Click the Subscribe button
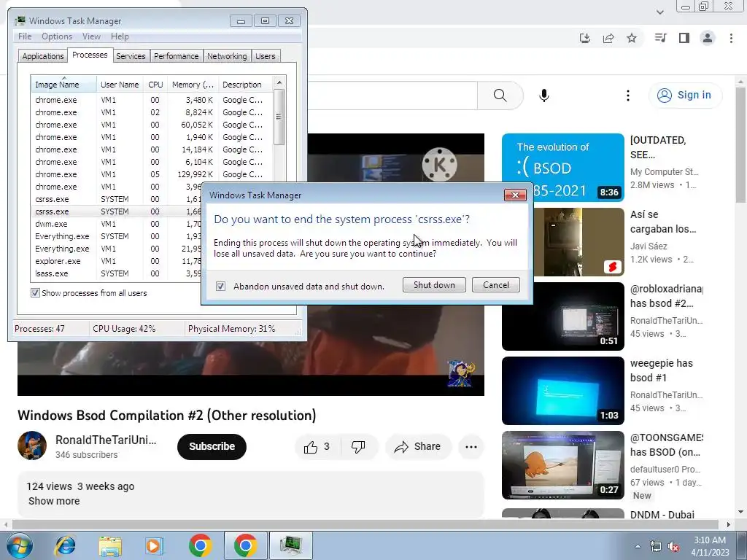 click(212, 447)
